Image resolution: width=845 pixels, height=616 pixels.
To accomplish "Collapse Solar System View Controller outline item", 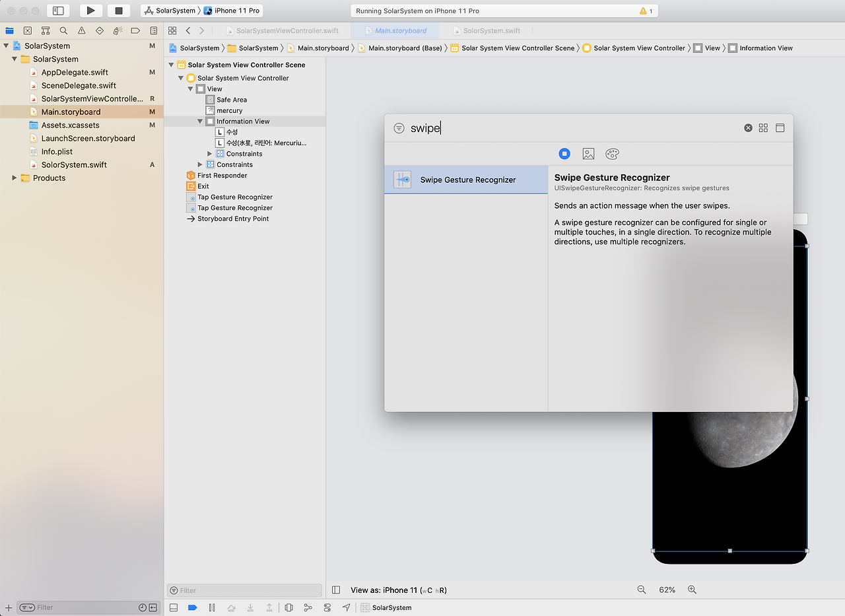I will point(181,78).
